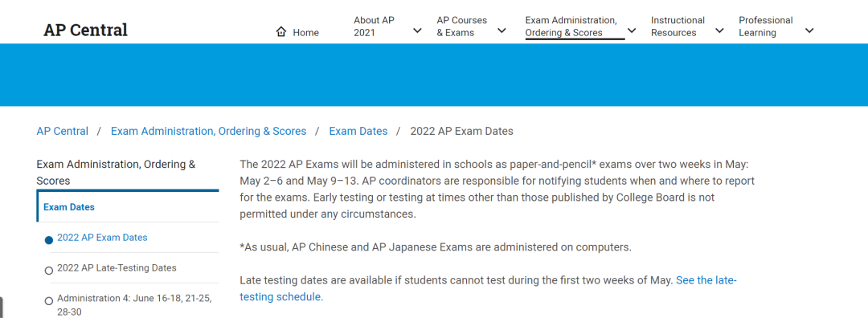Expand the About AP 2021 chevron
This screenshot has height=318, width=868.
click(x=417, y=31)
